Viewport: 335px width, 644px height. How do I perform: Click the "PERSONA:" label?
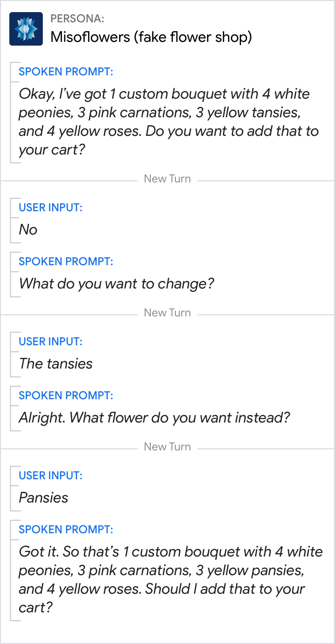pos(77,19)
